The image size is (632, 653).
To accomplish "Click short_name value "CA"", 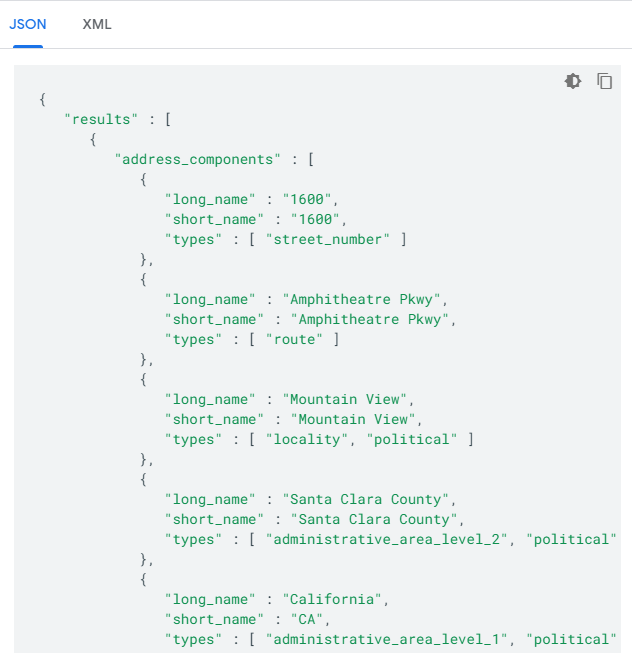I will tap(307, 619).
